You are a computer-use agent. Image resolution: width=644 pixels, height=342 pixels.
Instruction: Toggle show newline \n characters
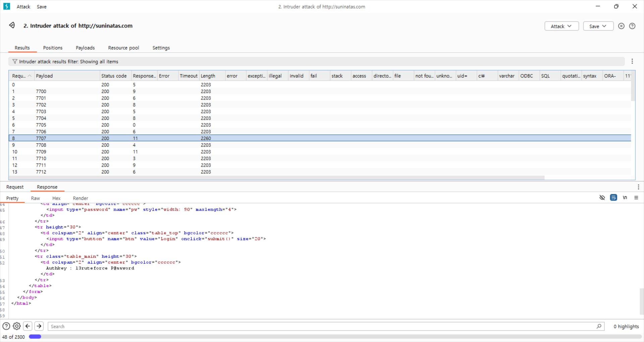click(625, 197)
